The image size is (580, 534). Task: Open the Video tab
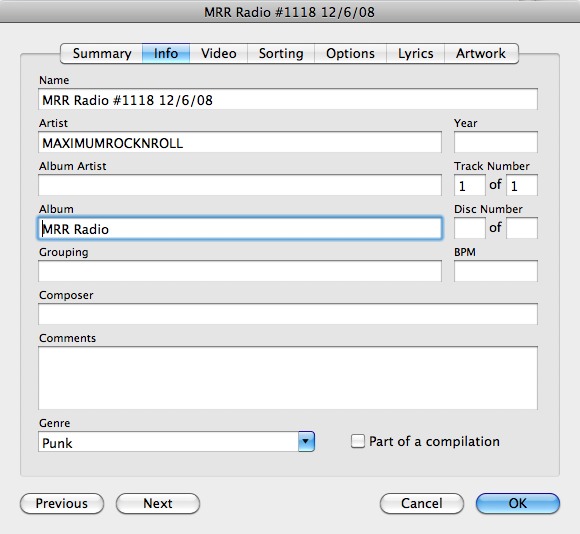pyautogui.click(x=219, y=53)
